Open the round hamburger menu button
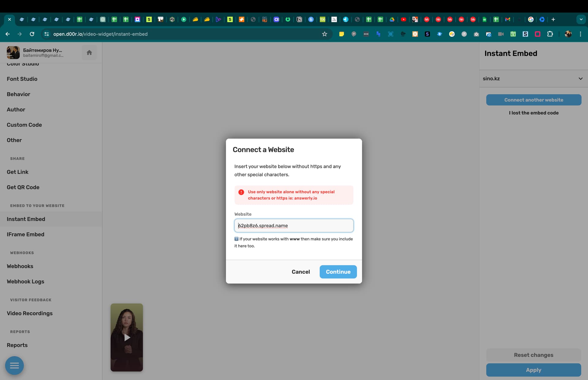 (x=14, y=365)
